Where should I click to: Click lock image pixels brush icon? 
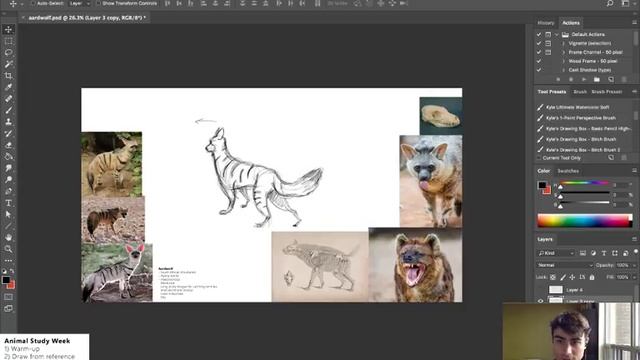click(563, 277)
